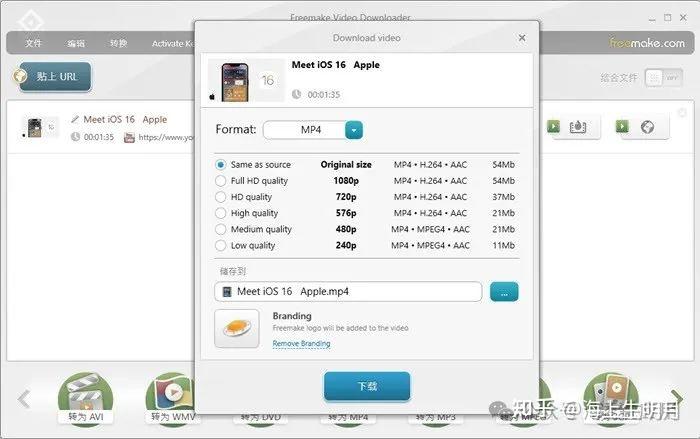The width and height of the screenshot is (700, 439).
Task: Open the freemake.com link
Action: tap(647, 43)
